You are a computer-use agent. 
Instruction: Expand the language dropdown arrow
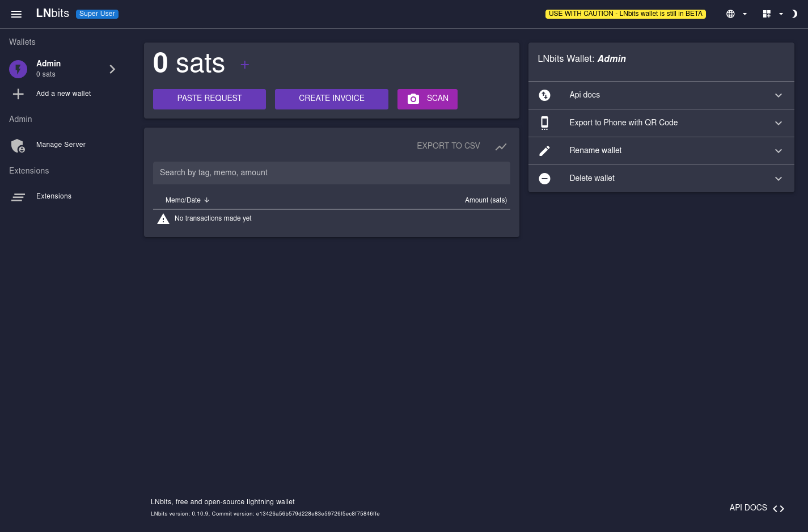(x=744, y=14)
